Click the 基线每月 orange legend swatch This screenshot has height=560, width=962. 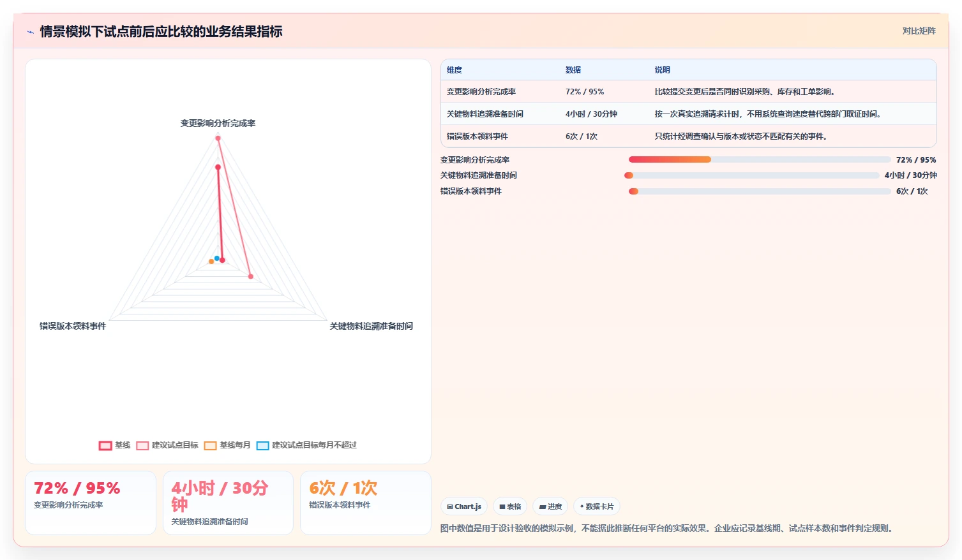[x=211, y=446]
